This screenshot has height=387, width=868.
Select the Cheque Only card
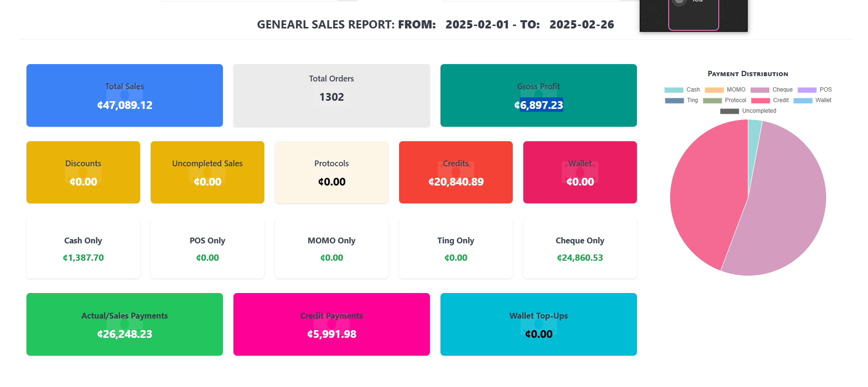click(580, 248)
